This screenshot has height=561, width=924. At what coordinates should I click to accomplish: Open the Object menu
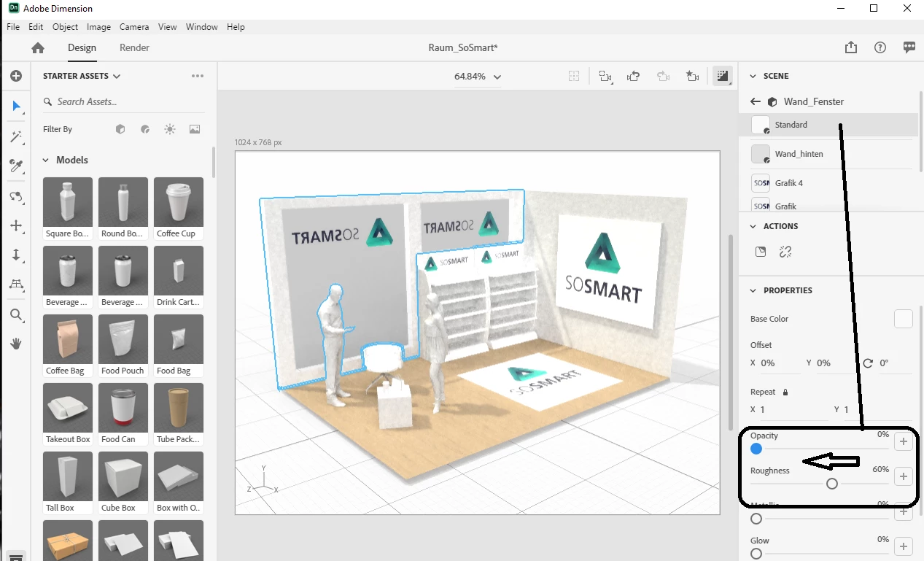point(65,27)
